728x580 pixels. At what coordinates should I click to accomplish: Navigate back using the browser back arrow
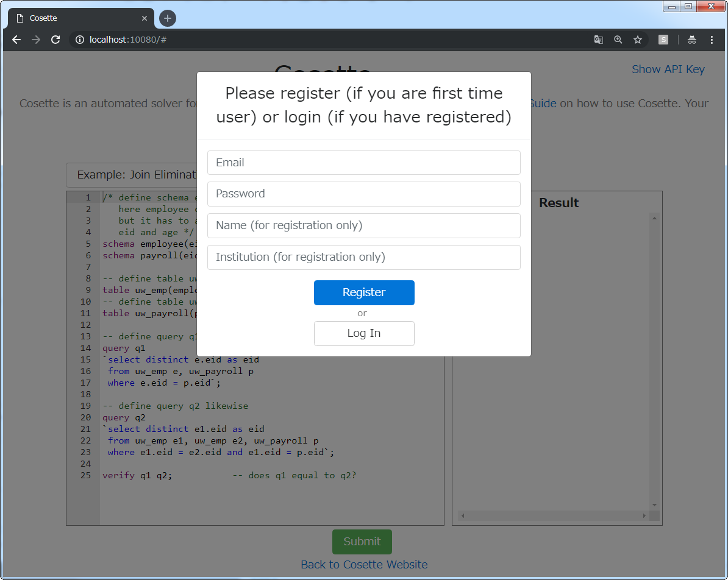(16, 40)
